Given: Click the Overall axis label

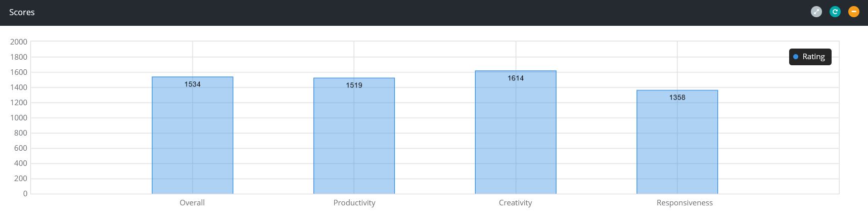Looking at the screenshot, I should (192, 202).
